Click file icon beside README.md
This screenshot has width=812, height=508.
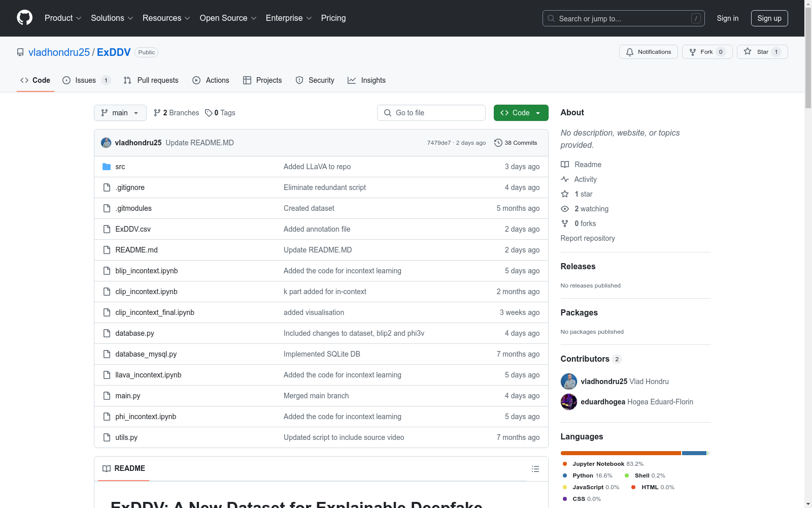107,250
